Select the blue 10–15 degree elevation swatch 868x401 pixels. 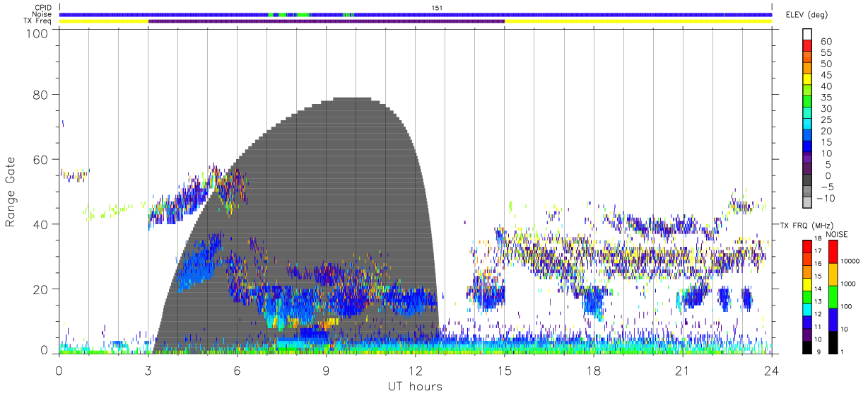click(807, 148)
